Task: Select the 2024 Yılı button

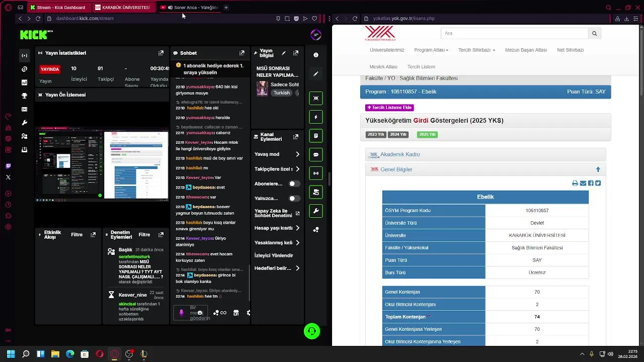Action: point(398,134)
